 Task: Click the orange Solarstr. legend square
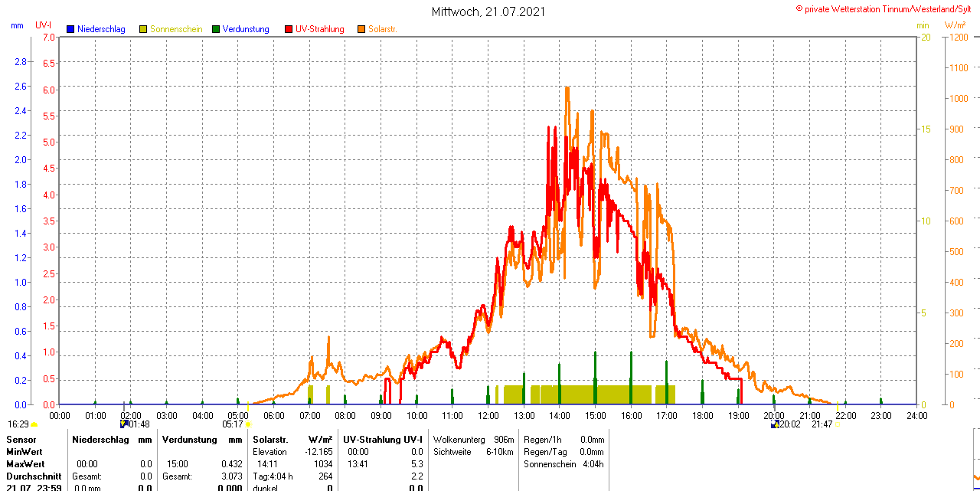(361, 29)
